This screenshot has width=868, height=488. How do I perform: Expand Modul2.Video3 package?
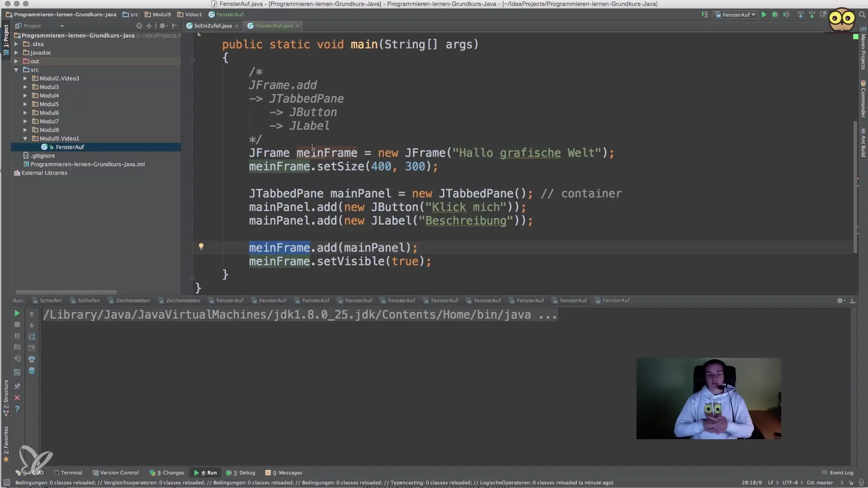[x=25, y=79]
